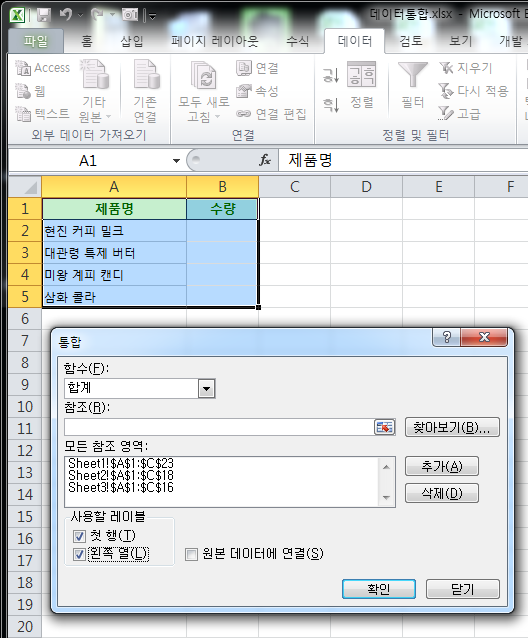The image size is (528, 638).
Task: Click the 찾아보기(B)... button
Action: [452, 427]
